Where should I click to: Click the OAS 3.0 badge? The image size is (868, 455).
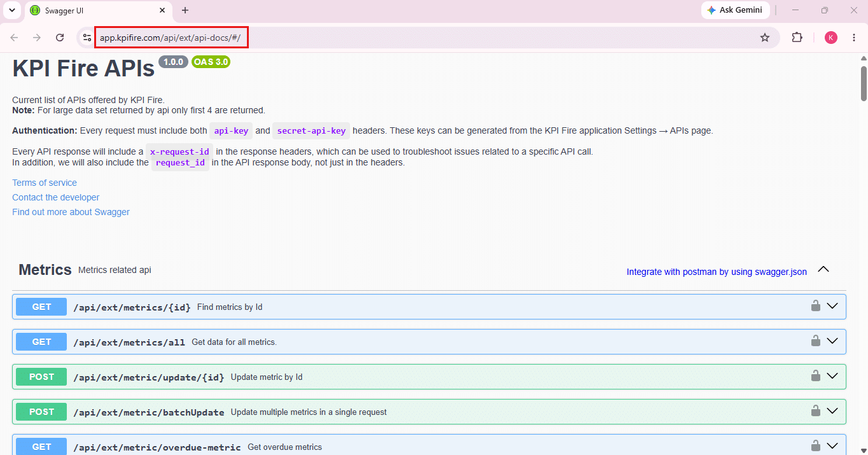coord(211,62)
